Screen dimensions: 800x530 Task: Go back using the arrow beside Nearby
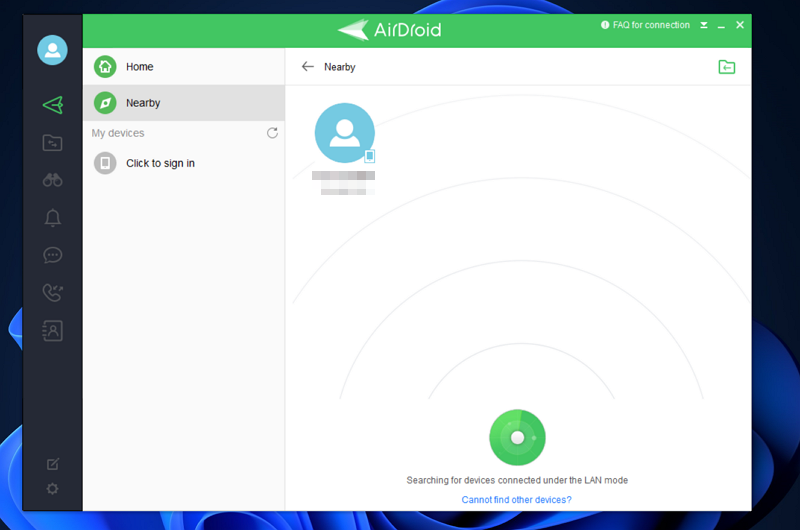(307, 67)
